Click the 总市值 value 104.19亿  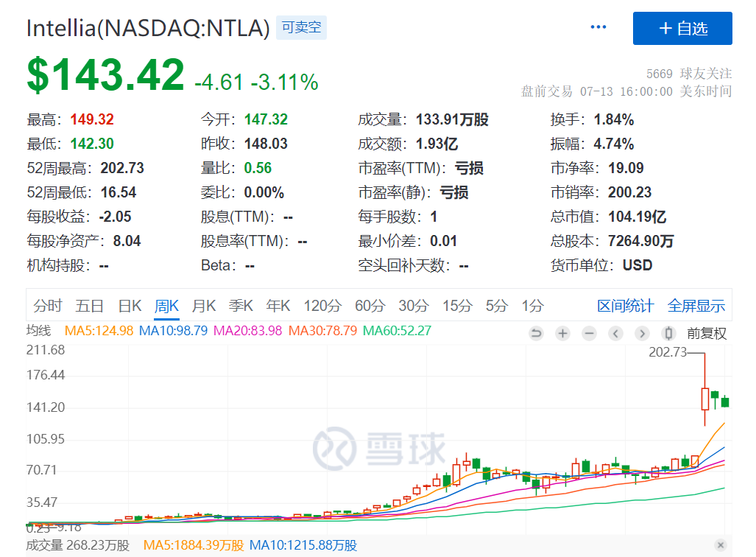(x=637, y=216)
